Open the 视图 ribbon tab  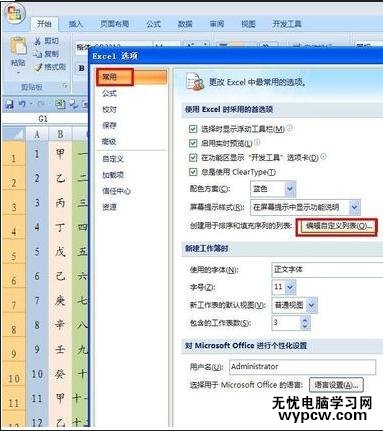(x=248, y=24)
